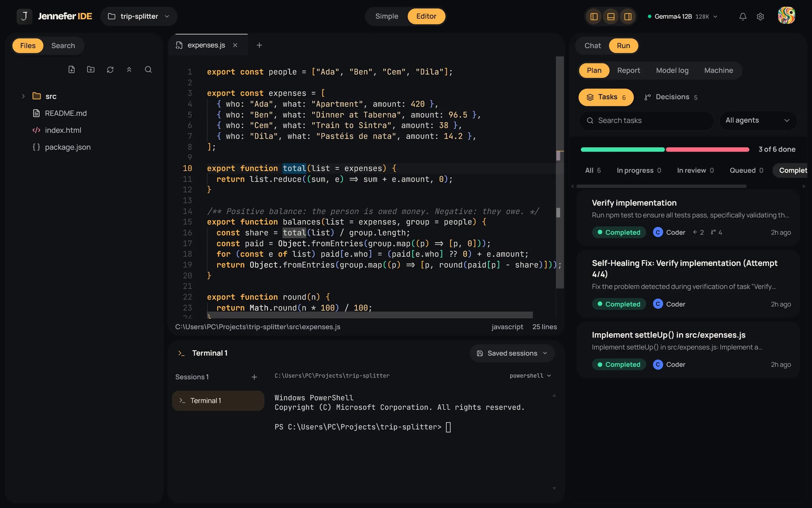Click the 3 of 6 done progress bar
The width and height of the screenshot is (812, 508).
pyautogui.click(x=665, y=149)
